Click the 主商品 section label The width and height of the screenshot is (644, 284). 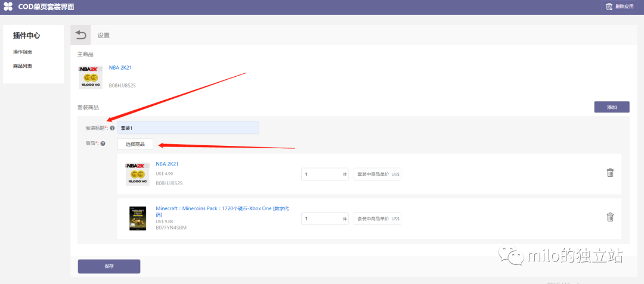(85, 54)
